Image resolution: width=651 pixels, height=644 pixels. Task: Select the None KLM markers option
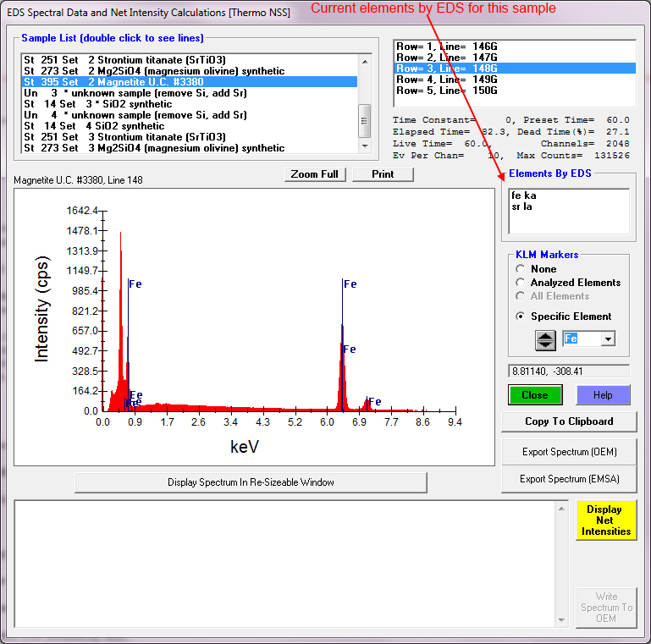pyautogui.click(x=521, y=269)
